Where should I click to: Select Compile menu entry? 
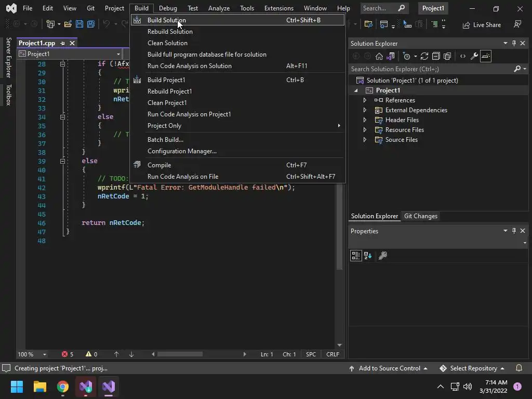tap(237, 165)
